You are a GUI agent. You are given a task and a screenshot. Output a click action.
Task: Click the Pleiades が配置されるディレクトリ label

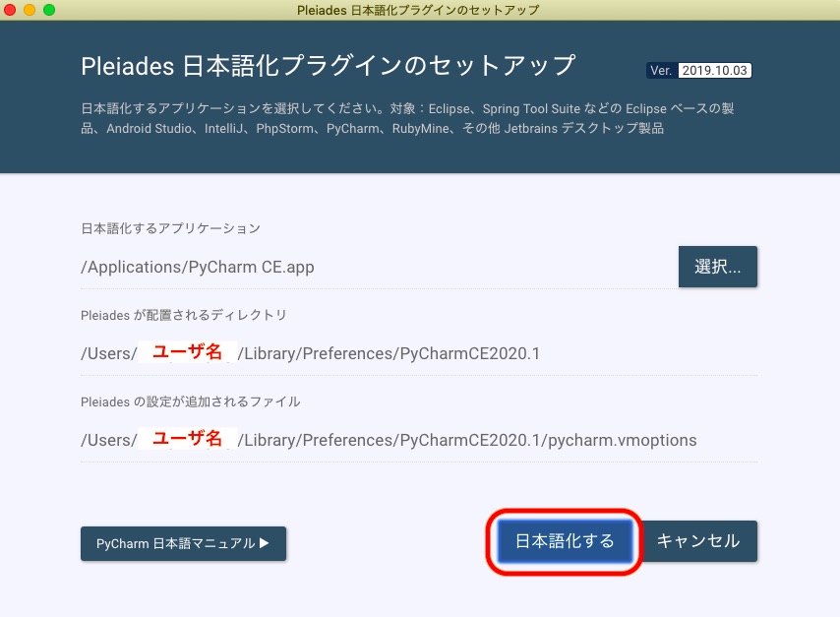tap(183, 315)
